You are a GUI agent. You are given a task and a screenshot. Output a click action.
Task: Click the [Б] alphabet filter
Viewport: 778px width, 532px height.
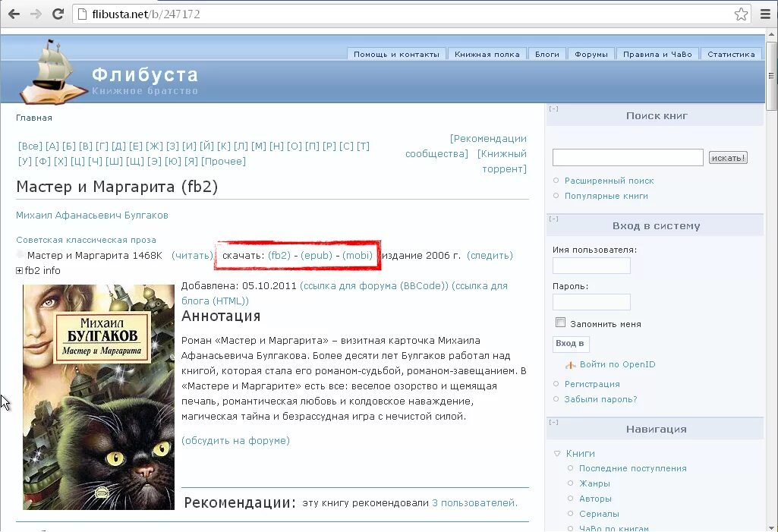69,146
